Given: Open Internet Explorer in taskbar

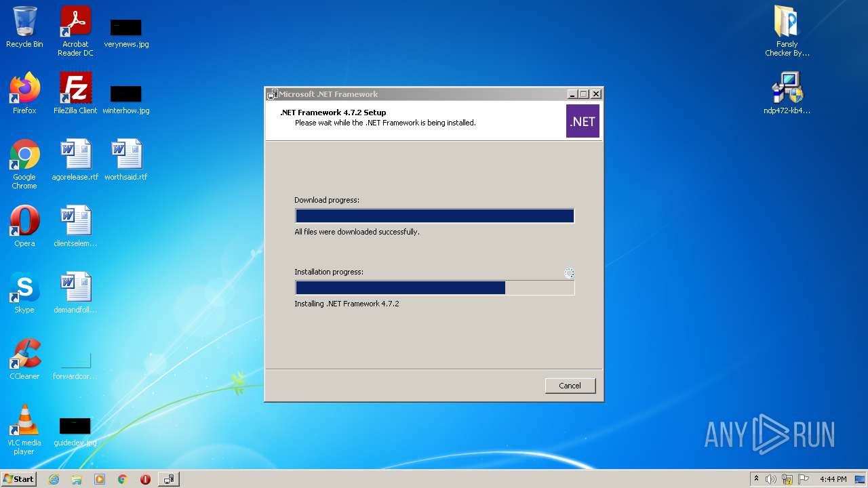Looking at the screenshot, I should 54,479.
